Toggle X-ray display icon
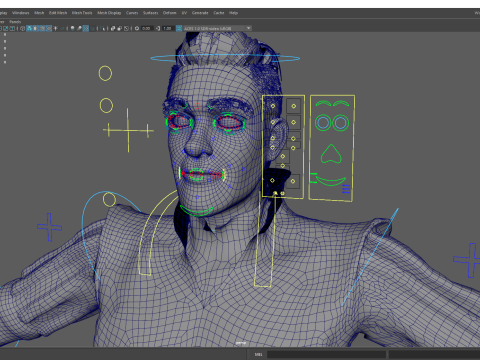Screen dimensions: 480x360 tap(113, 28)
